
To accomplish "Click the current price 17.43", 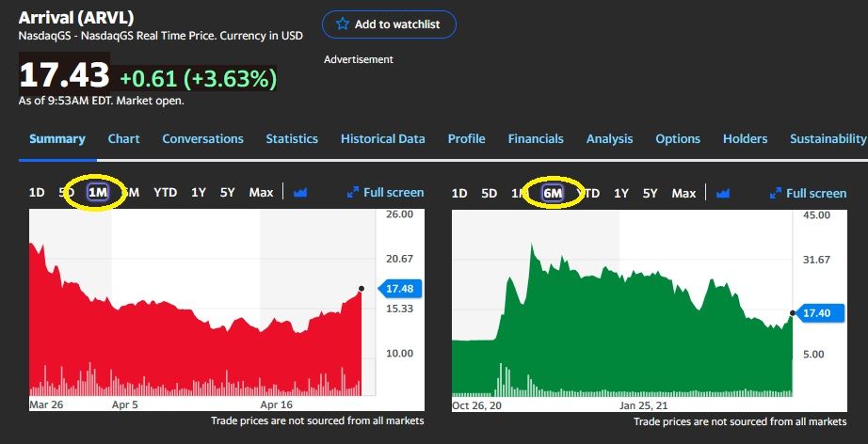I will [x=64, y=76].
